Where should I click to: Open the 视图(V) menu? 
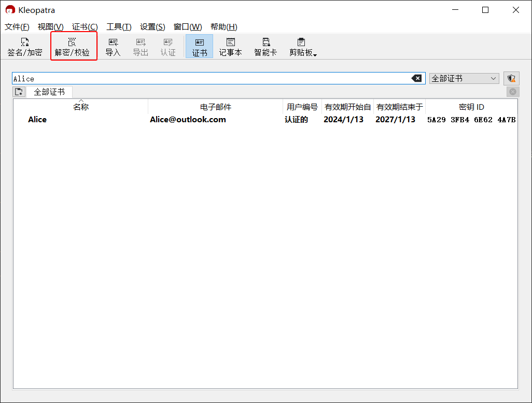tap(50, 27)
